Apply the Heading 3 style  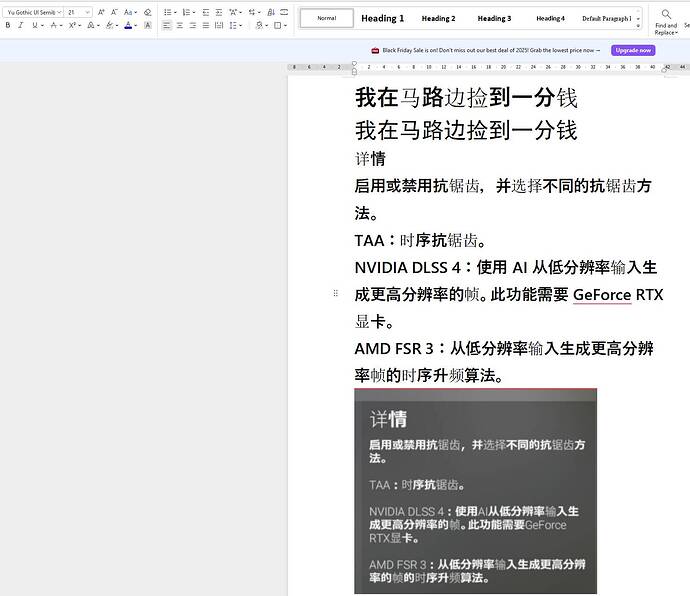click(494, 18)
